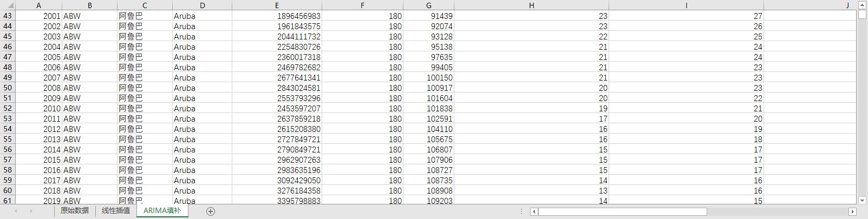Viewport: 868px width, 219px height.
Task: Select column G header
Action: point(428,5)
